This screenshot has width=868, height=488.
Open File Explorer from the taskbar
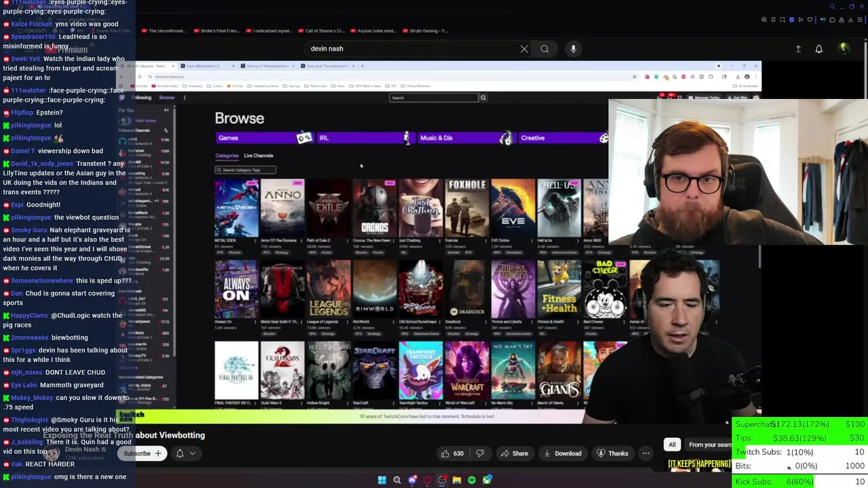pos(456,481)
